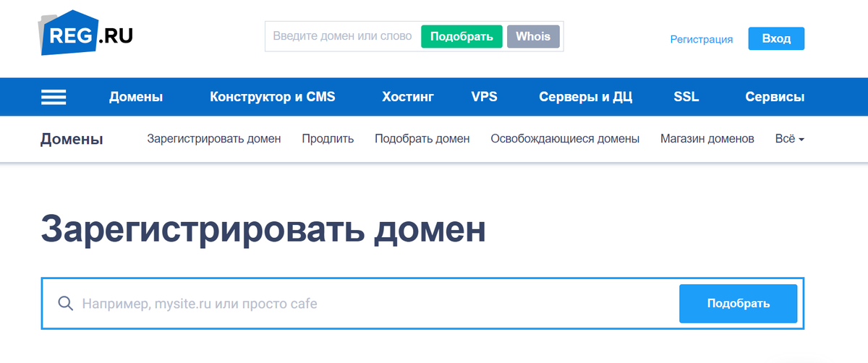Expand the Всё dropdown
The image size is (868, 363).
pyautogui.click(x=790, y=139)
